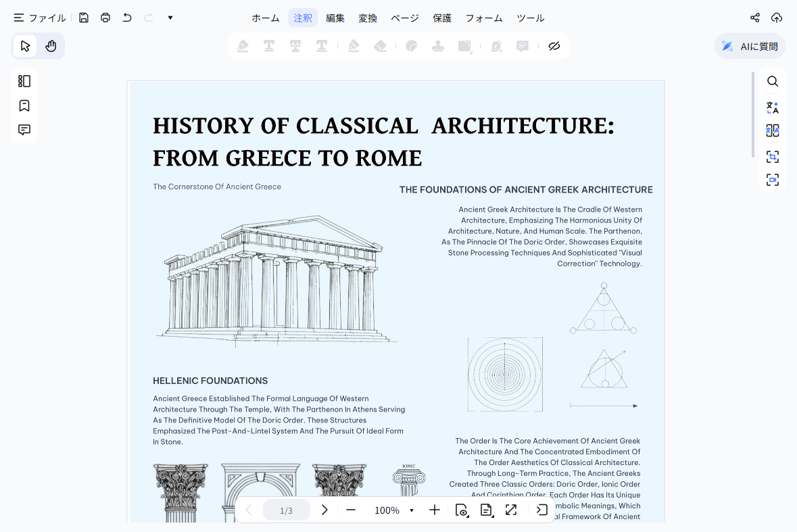Screen dimensions: 797x532
Task: Select the sticker tool
Action: (412, 46)
